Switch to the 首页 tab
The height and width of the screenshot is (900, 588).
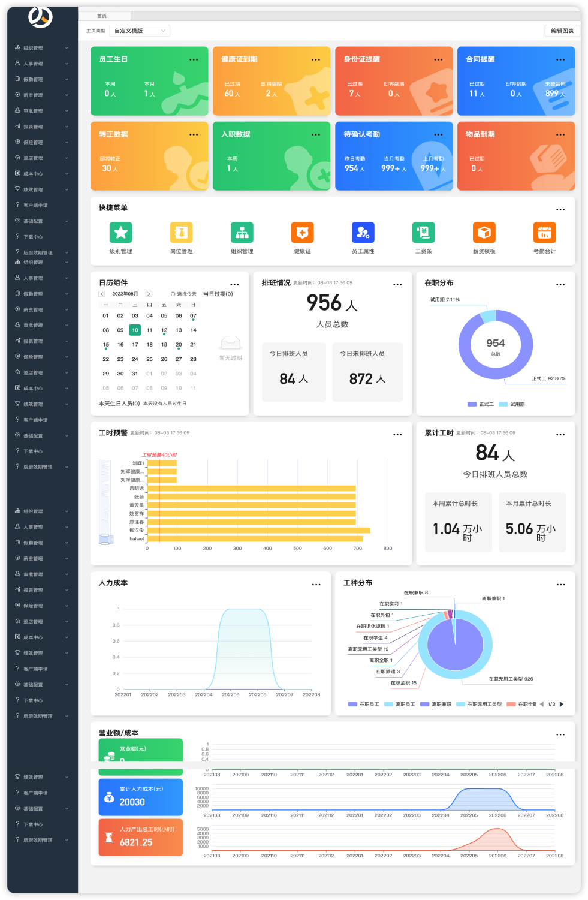(x=102, y=16)
